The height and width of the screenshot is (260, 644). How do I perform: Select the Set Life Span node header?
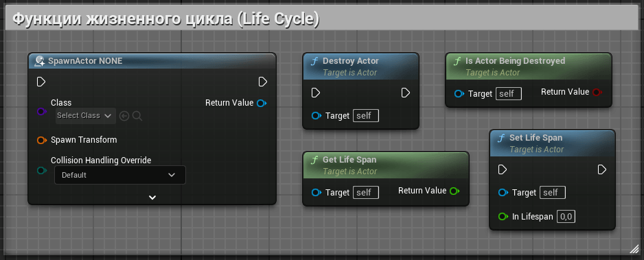553,143
